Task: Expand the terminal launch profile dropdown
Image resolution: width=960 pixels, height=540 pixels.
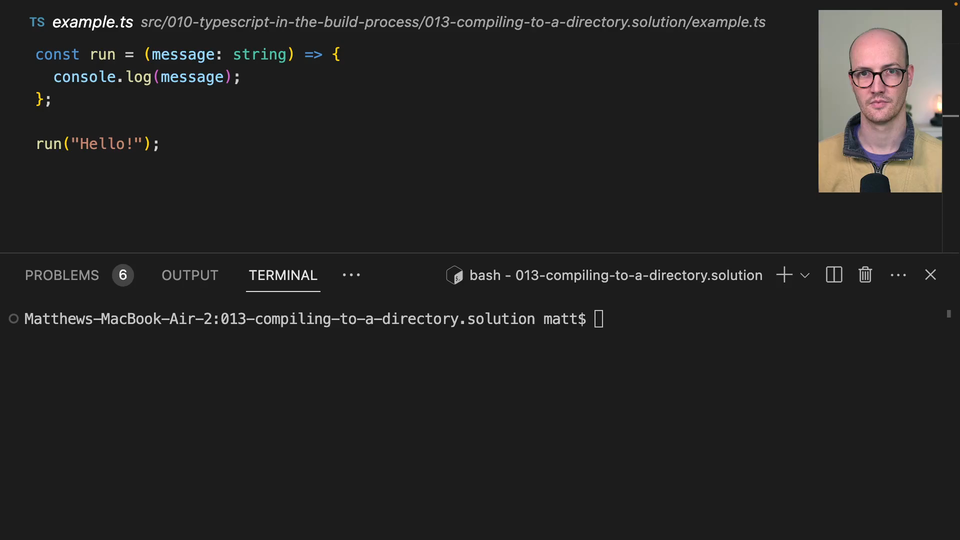Action: point(805,276)
